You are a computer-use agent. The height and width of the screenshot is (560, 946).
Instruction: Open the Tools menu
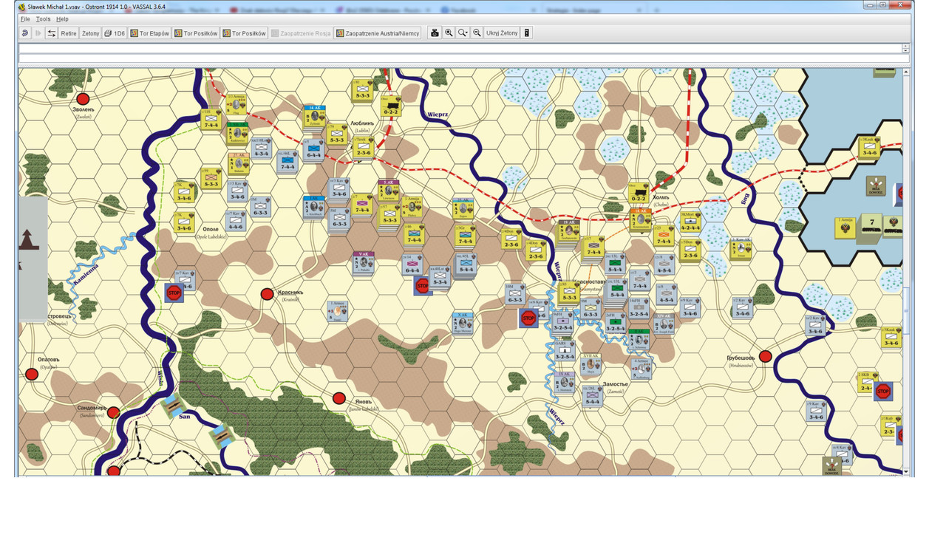pyautogui.click(x=44, y=19)
